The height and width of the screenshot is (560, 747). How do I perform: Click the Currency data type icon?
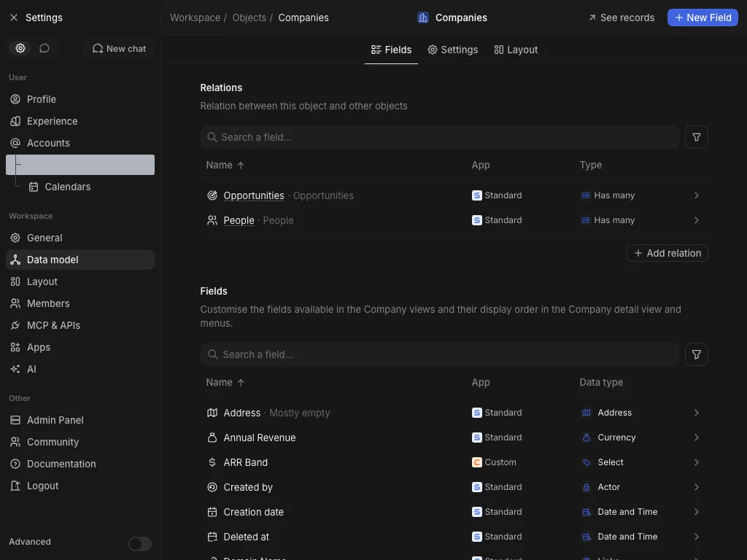587,437
